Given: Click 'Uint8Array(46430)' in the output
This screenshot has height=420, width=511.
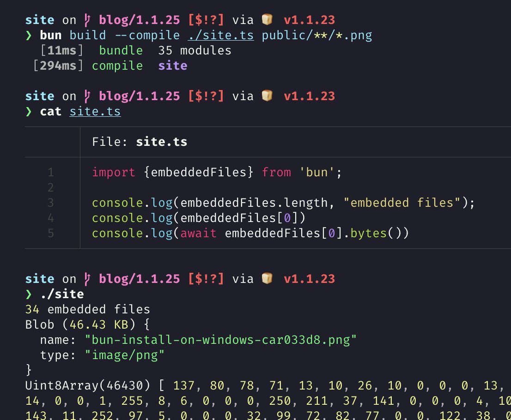Looking at the screenshot, I should coord(88,385).
